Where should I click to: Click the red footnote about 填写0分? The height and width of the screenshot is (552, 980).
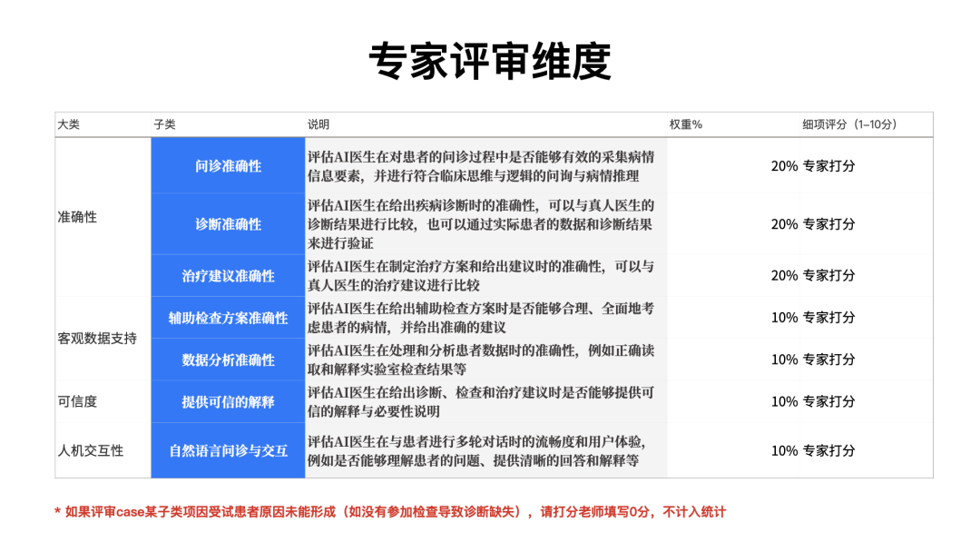pyautogui.click(x=390, y=512)
